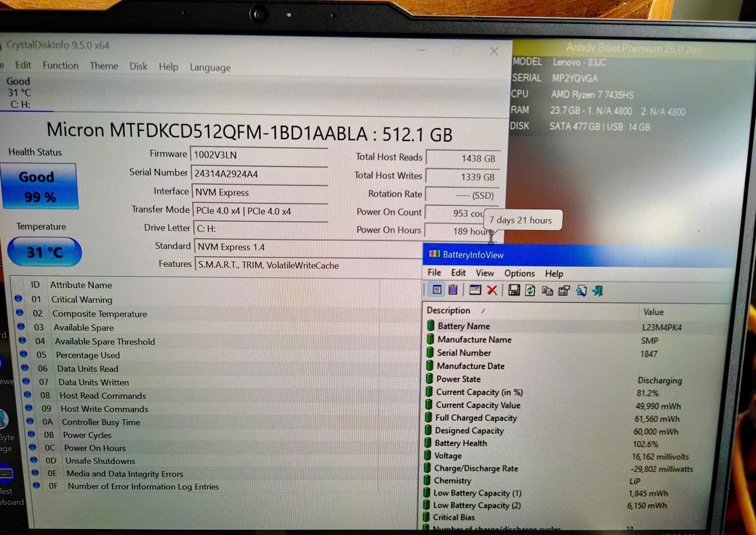756x535 pixels.
Task: Click the Exit door icon
Action: pos(598,291)
